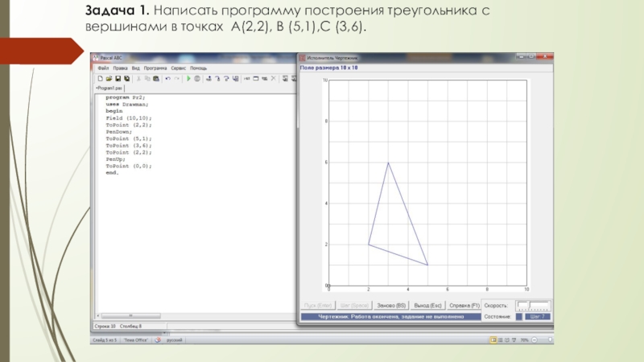Run the program with green play icon

188,78
